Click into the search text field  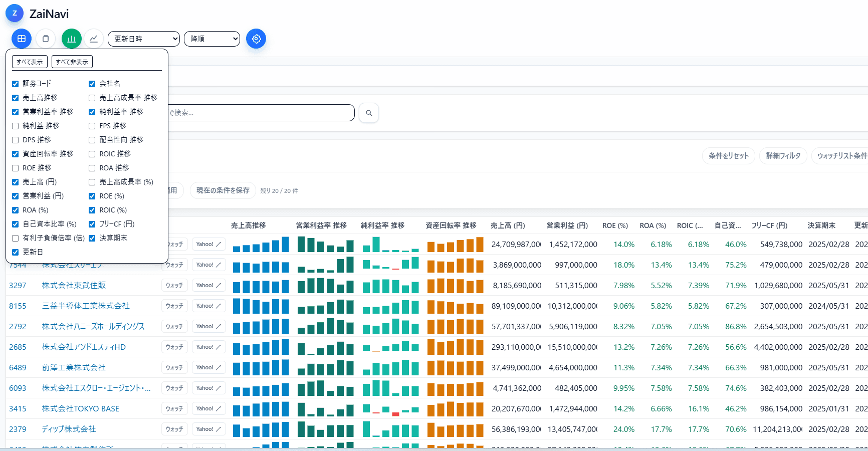click(x=261, y=113)
